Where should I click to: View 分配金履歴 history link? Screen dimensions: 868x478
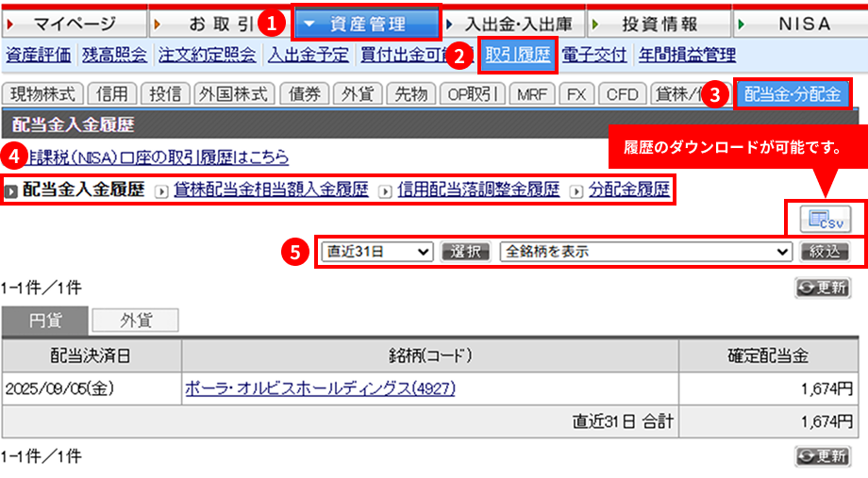[x=629, y=190]
